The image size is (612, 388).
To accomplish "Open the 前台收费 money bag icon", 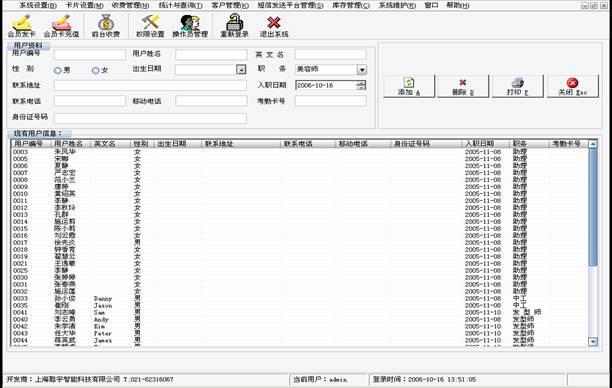I will coord(106,26).
